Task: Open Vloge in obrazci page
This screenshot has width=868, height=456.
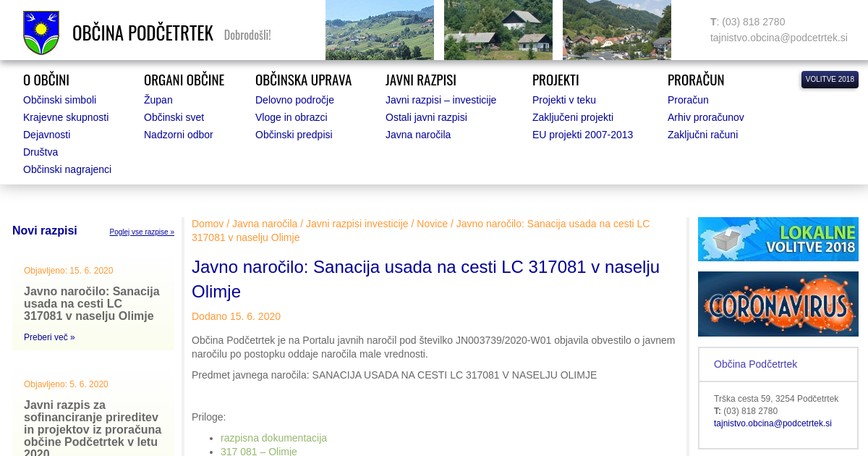Action: pos(291,117)
